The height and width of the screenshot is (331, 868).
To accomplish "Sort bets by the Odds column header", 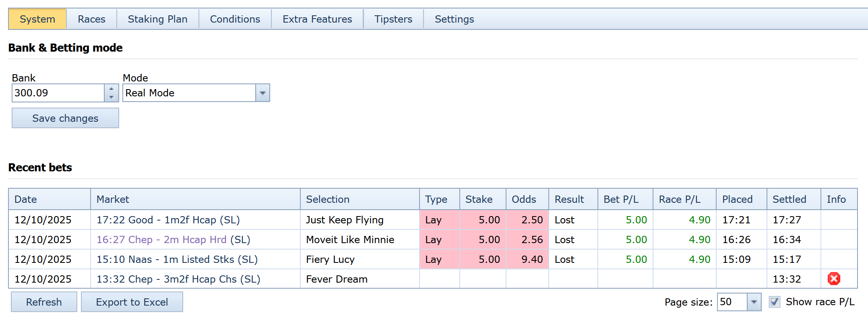I will pyautogui.click(x=523, y=199).
